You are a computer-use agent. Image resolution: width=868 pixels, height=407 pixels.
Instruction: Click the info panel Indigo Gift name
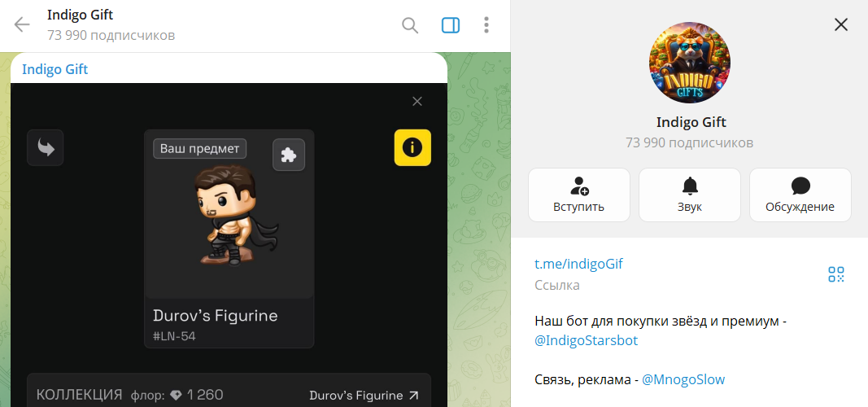click(x=691, y=122)
